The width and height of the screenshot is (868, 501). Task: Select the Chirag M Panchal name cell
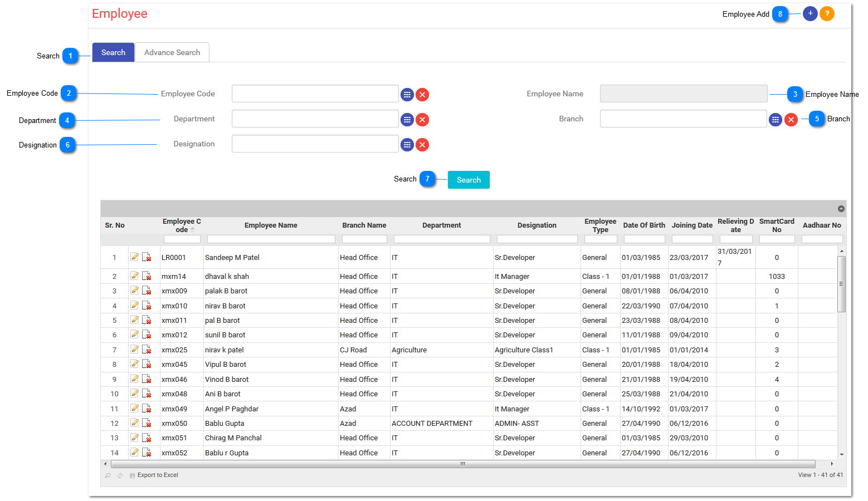tap(271, 438)
